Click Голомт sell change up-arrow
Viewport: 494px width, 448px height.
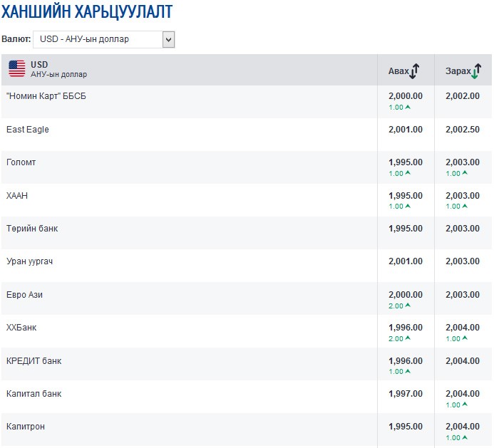[465, 173]
